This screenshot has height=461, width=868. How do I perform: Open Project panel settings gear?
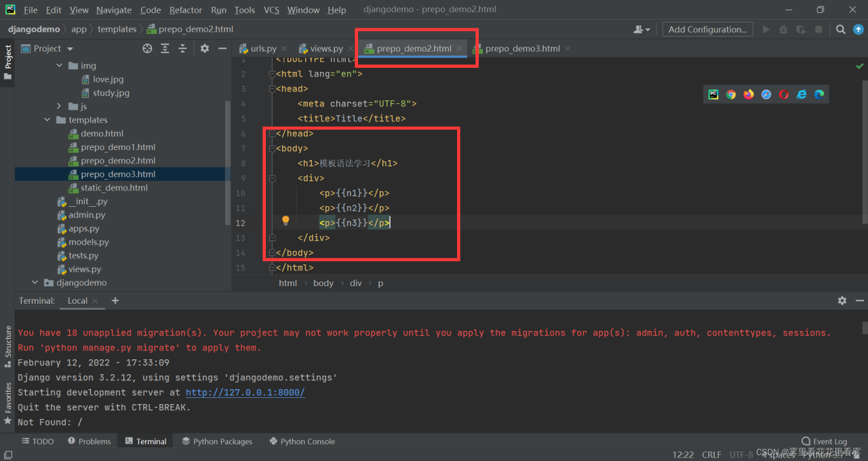click(x=205, y=48)
